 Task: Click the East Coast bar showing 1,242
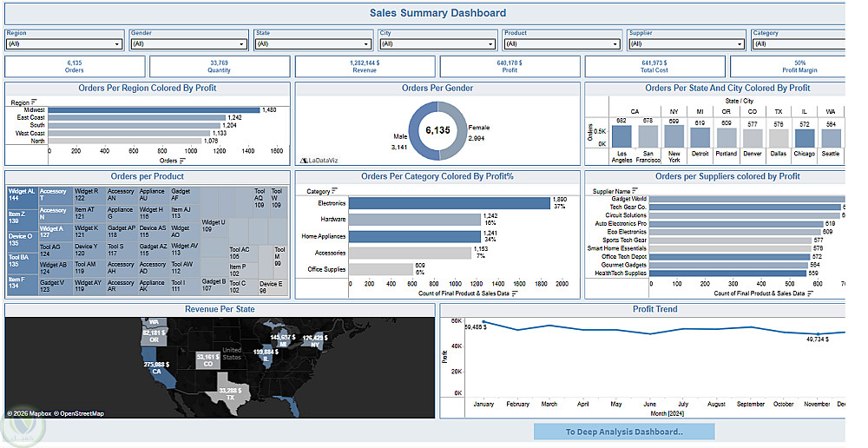(x=137, y=118)
